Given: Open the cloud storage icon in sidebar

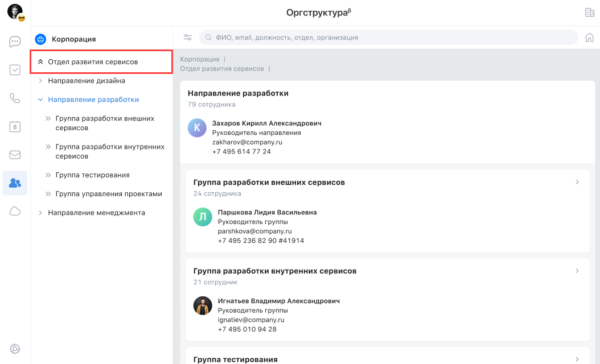Looking at the screenshot, I should (x=15, y=212).
